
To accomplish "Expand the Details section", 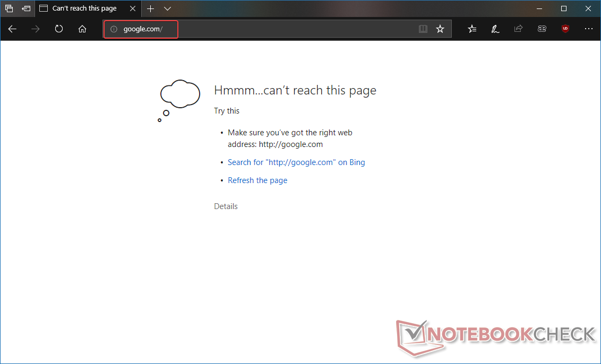I will 226,206.
